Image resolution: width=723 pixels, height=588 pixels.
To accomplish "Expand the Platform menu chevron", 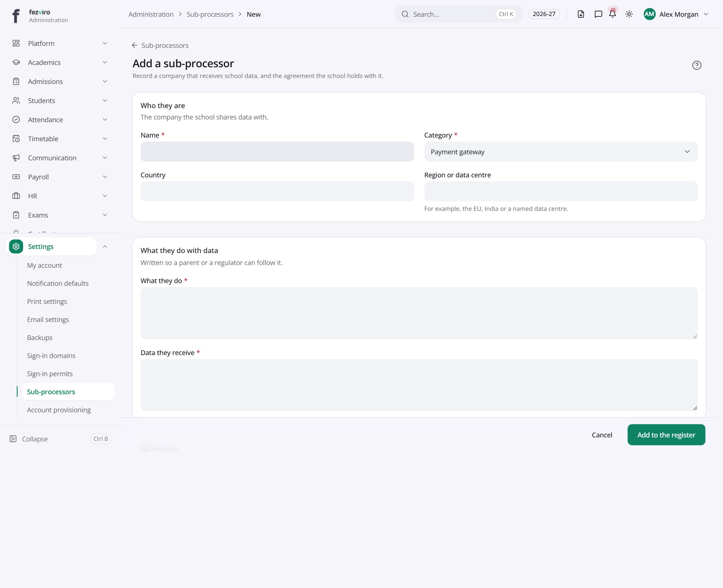I will pyautogui.click(x=105, y=44).
